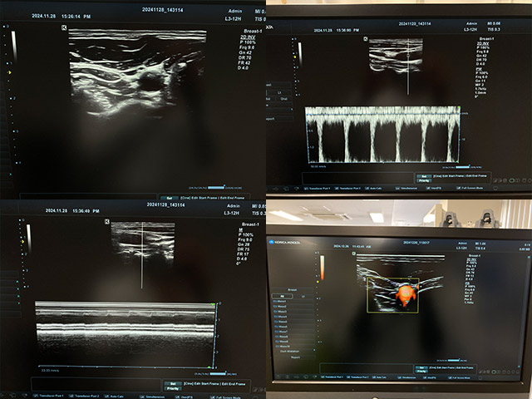Click the K orientation marker on the PW Doppler screen
532x399 pixels.
(x=366, y=39)
